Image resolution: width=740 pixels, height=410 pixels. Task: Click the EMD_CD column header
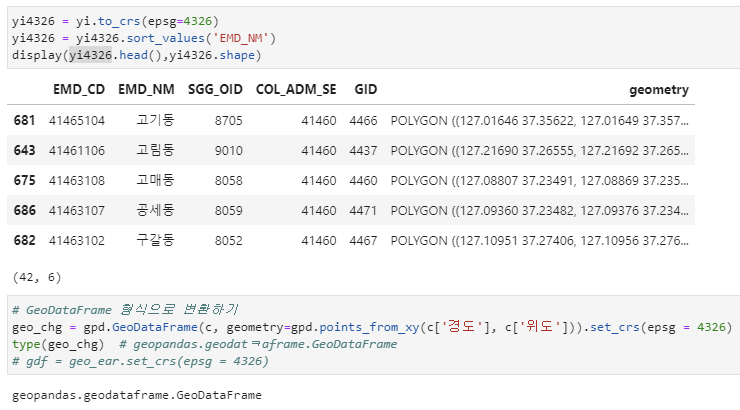pos(79,90)
